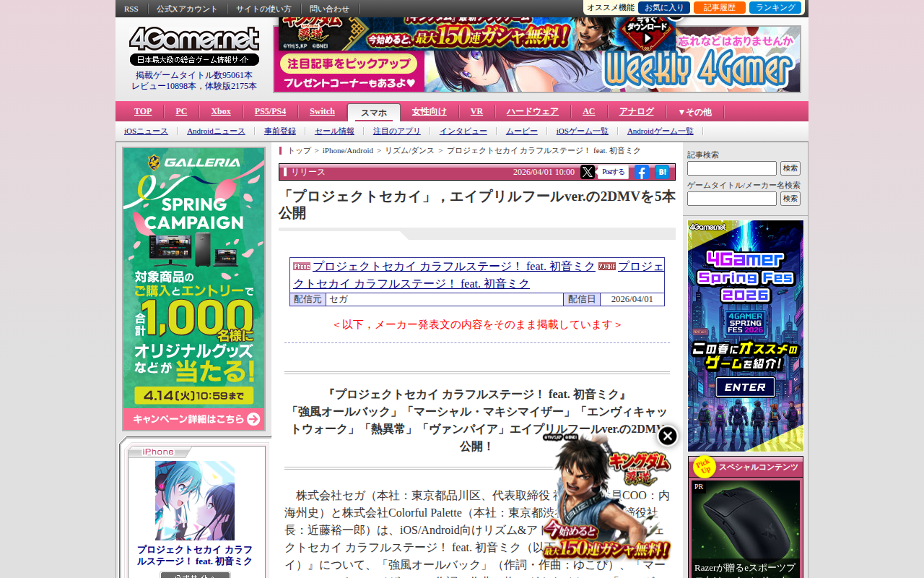Switch to Xbox tab
Screen dimensions: 924x578
pos(221,111)
